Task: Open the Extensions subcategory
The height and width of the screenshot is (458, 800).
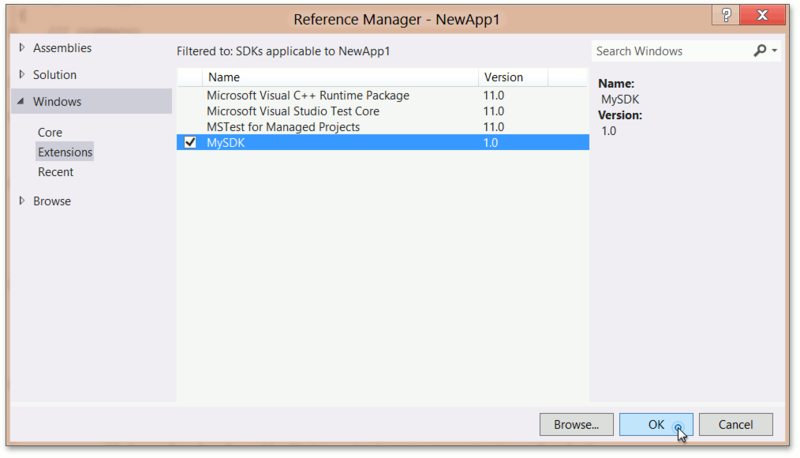Action: 65,152
